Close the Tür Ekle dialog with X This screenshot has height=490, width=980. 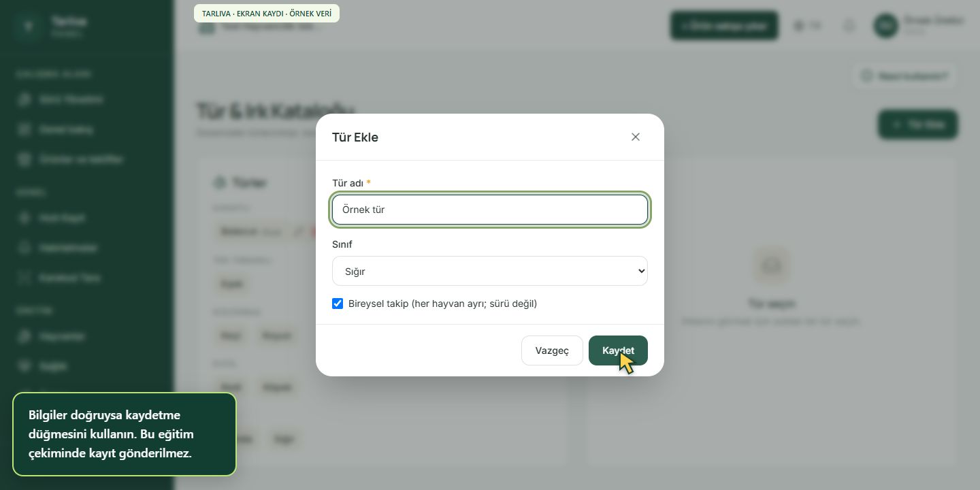point(636,137)
